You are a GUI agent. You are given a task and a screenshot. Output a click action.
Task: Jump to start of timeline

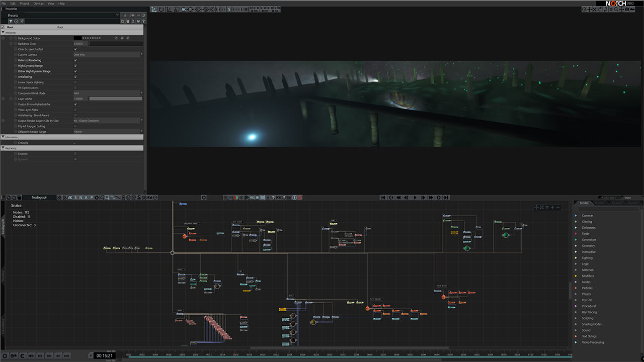[x=382, y=198]
